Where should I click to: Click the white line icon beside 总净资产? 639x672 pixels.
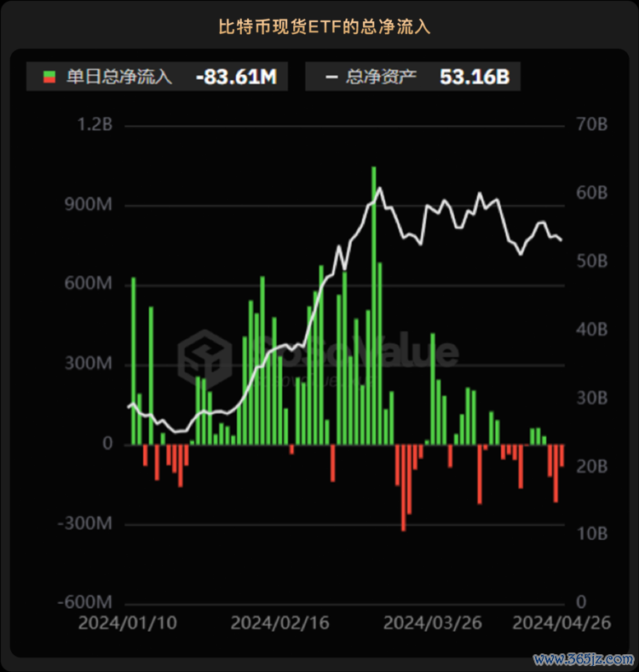(x=331, y=78)
